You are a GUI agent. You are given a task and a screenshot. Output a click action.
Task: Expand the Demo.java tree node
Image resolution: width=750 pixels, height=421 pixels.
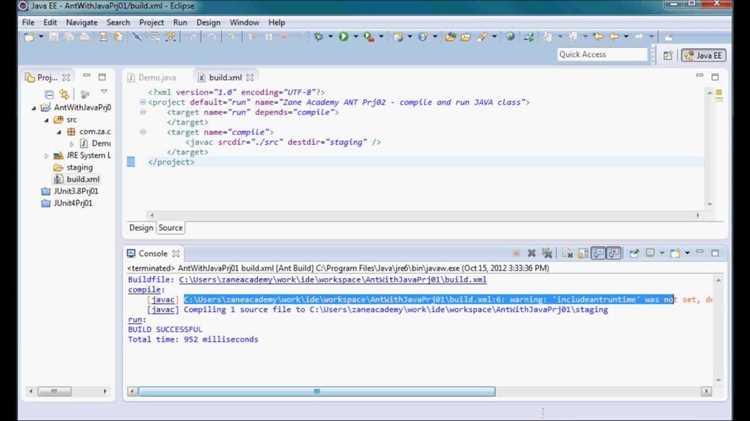click(x=71, y=144)
